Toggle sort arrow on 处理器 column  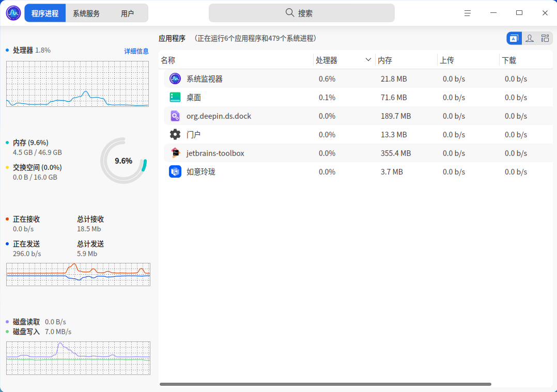368,60
